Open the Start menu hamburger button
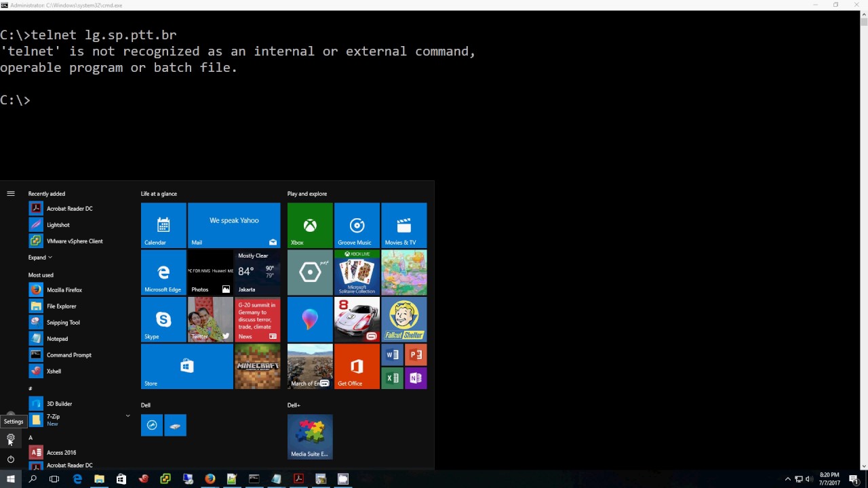This screenshot has width=868, height=488. tap(10, 193)
